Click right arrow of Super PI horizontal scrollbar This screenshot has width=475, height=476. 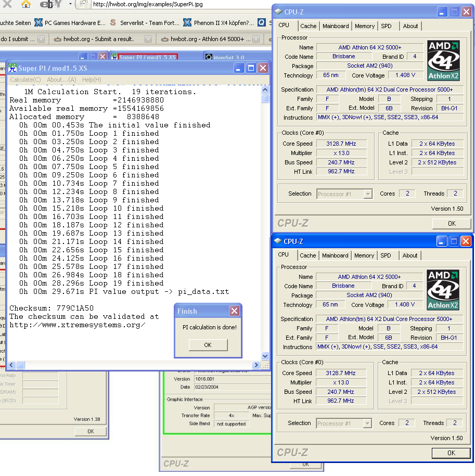coord(256,365)
